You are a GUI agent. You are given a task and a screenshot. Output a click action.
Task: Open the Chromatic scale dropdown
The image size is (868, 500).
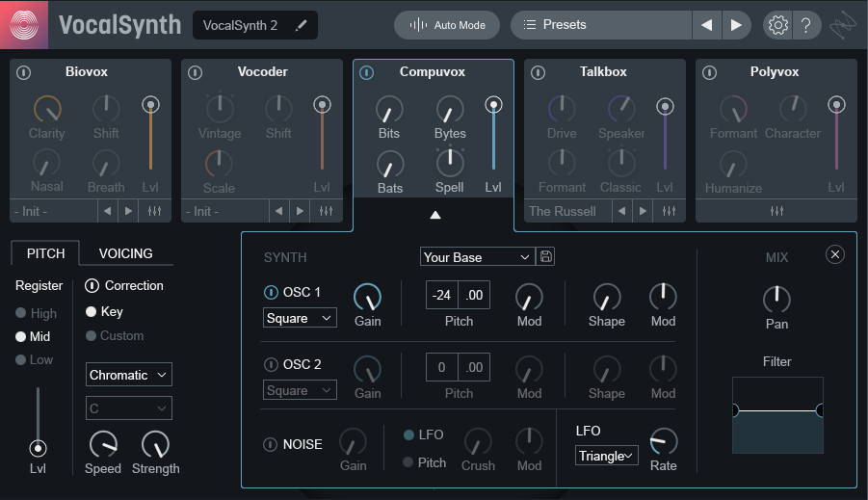pyautogui.click(x=128, y=375)
